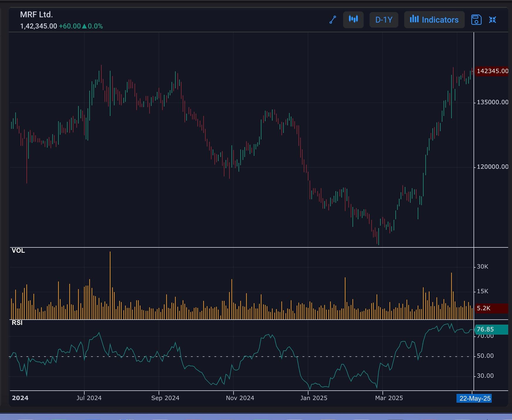
Task: Click the Nov 2024 time axis label
Action: point(240,398)
